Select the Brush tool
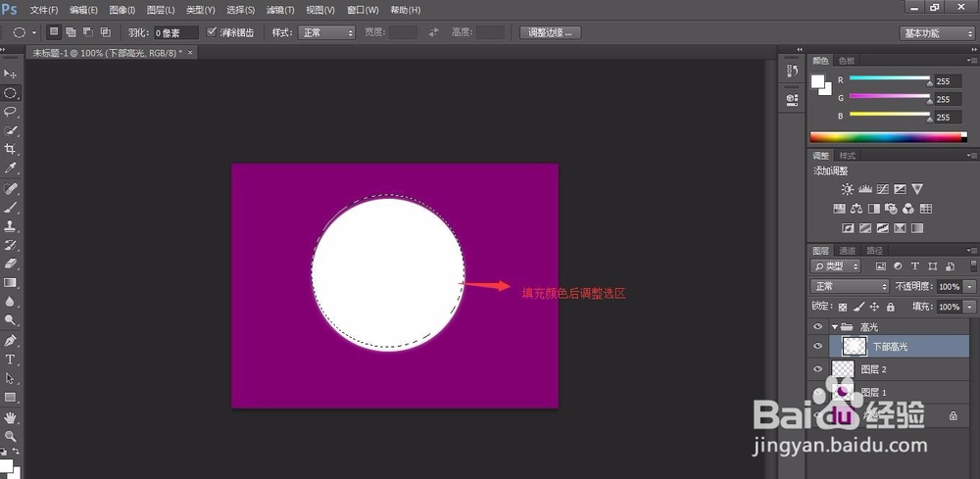 click(x=10, y=208)
